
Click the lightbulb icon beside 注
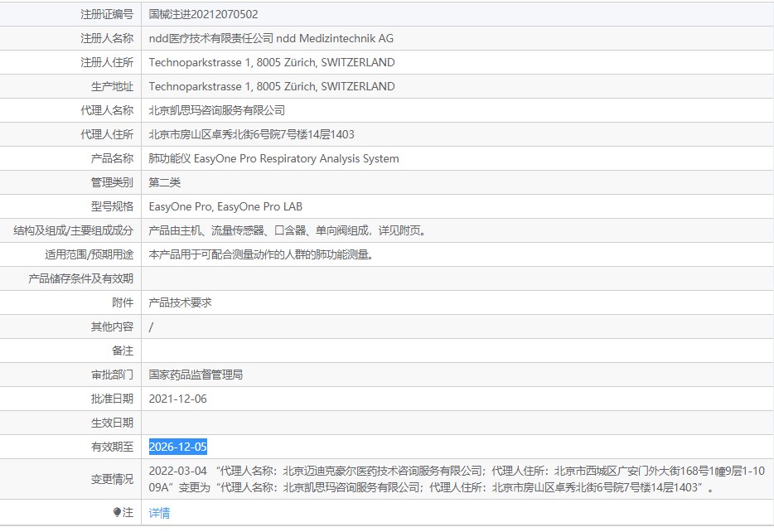pos(117,512)
